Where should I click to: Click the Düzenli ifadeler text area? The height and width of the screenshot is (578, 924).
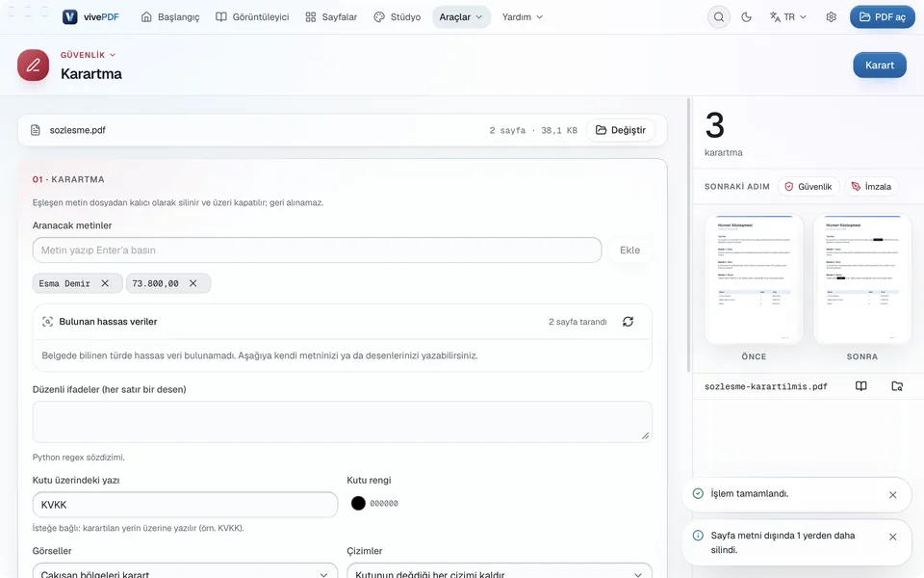(x=343, y=422)
